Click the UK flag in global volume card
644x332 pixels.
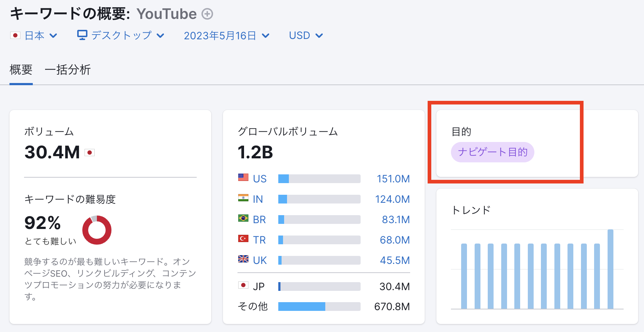243,260
